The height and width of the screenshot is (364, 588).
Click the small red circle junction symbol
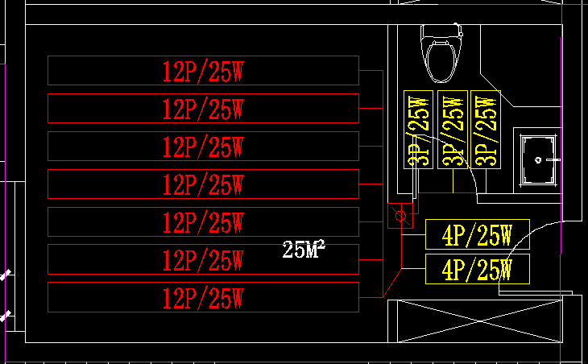400,216
